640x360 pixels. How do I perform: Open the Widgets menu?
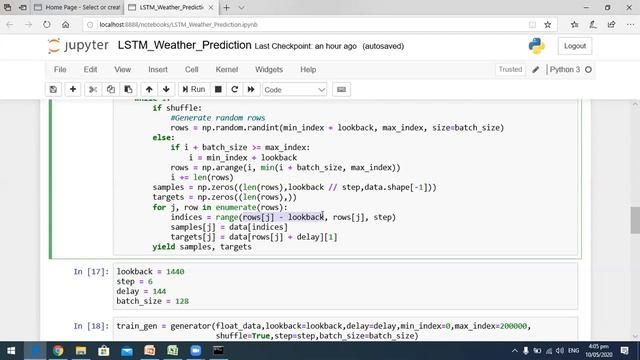coord(269,69)
